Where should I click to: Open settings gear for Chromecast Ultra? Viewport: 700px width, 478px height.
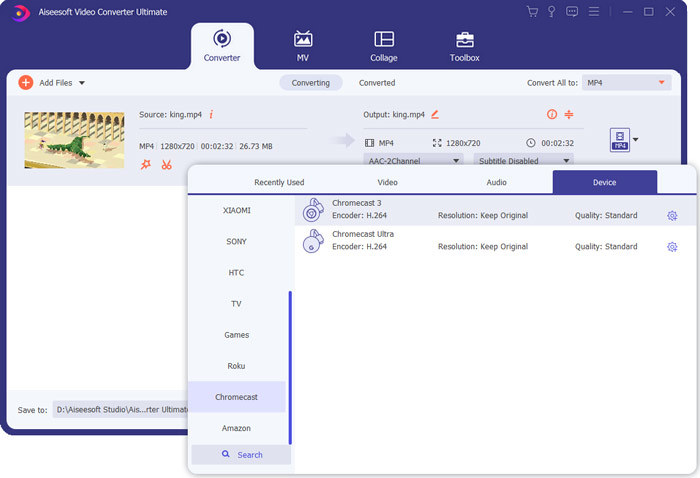672,247
